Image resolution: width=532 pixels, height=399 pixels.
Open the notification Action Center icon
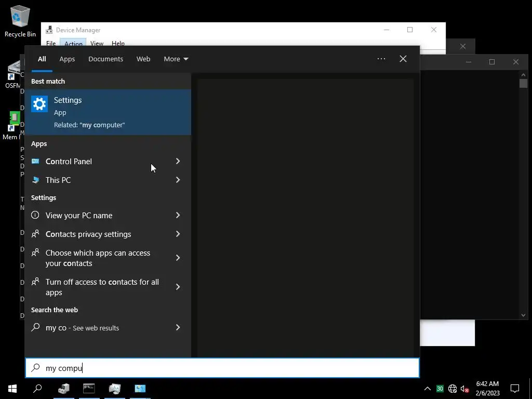515,389
